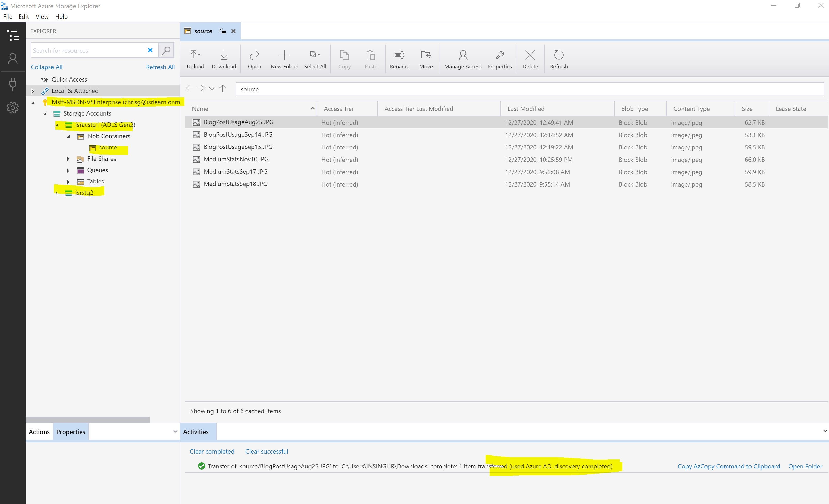Open the View menu
The image size is (829, 504).
click(42, 16)
